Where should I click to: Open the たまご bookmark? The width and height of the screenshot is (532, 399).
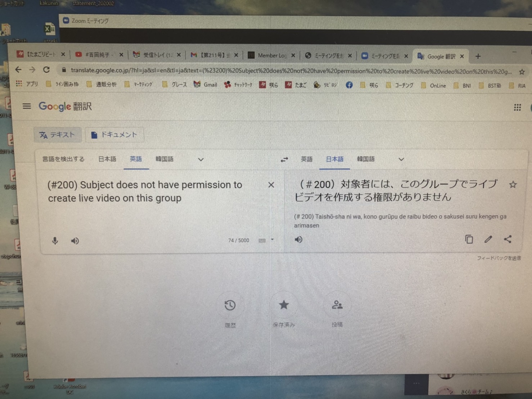click(x=296, y=85)
